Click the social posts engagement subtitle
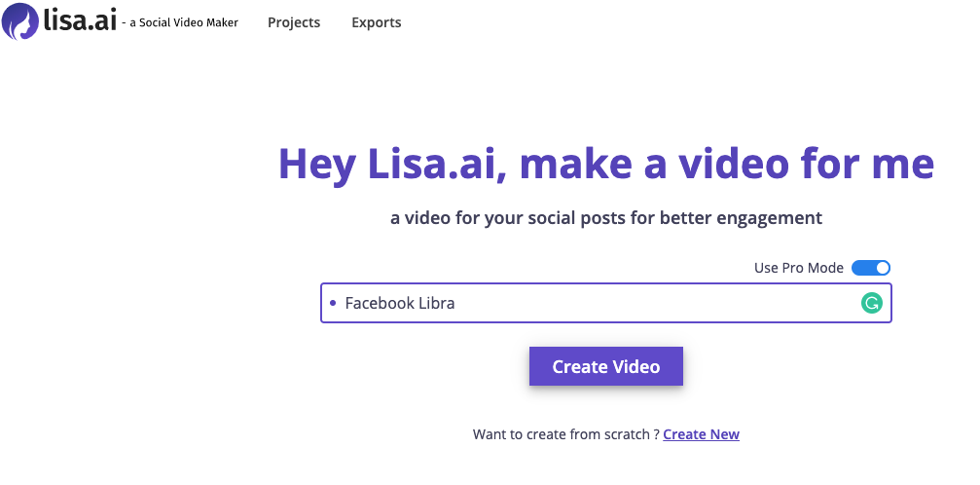Viewport: 980px width, 485px height. [605, 217]
